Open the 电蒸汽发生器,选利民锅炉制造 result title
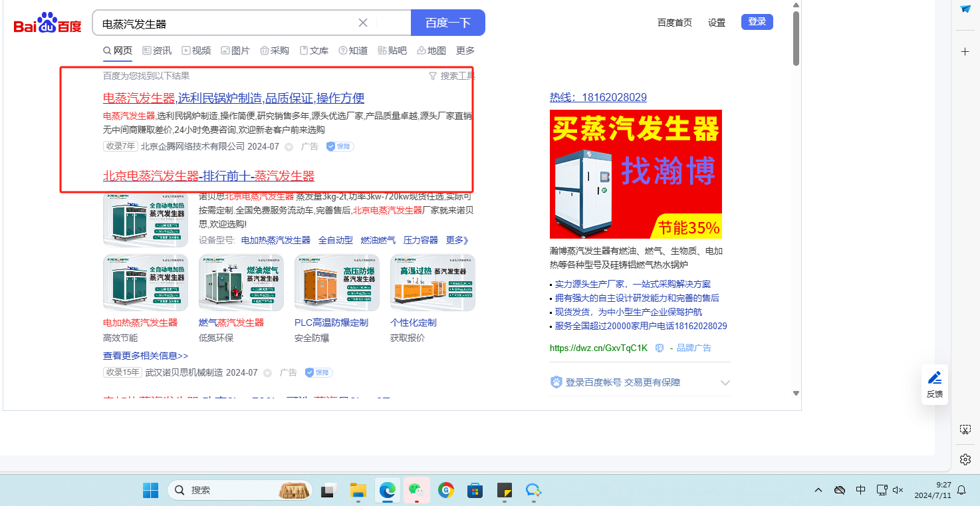980x506 pixels. tap(234, 98)
